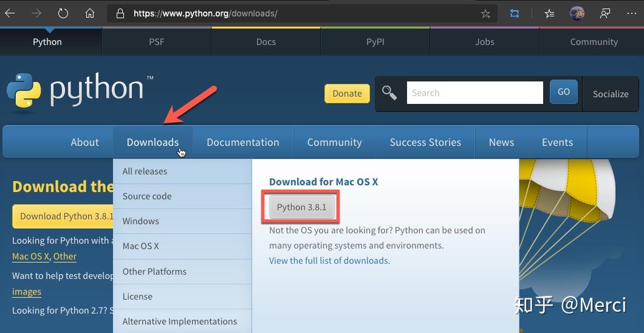
Task: Switch to the Python top tab
Action: pos(47,42)
